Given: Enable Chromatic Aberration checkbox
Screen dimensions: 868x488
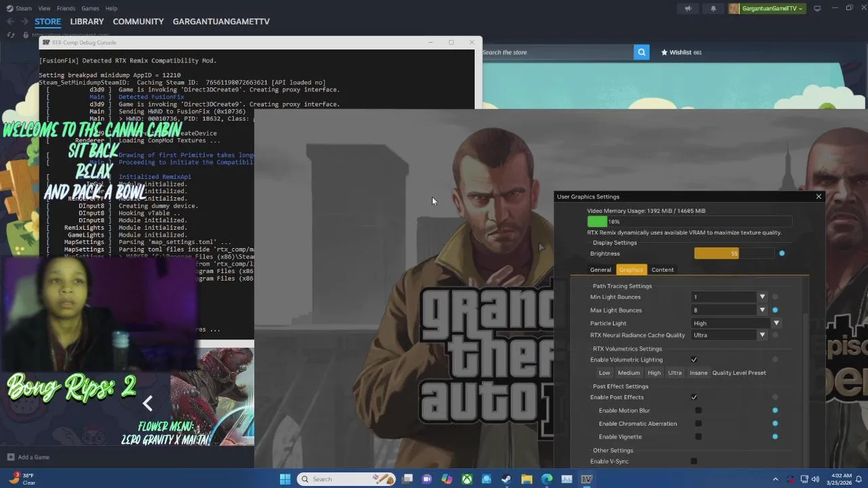Looking at the screenshot, I should pos(698,424).
